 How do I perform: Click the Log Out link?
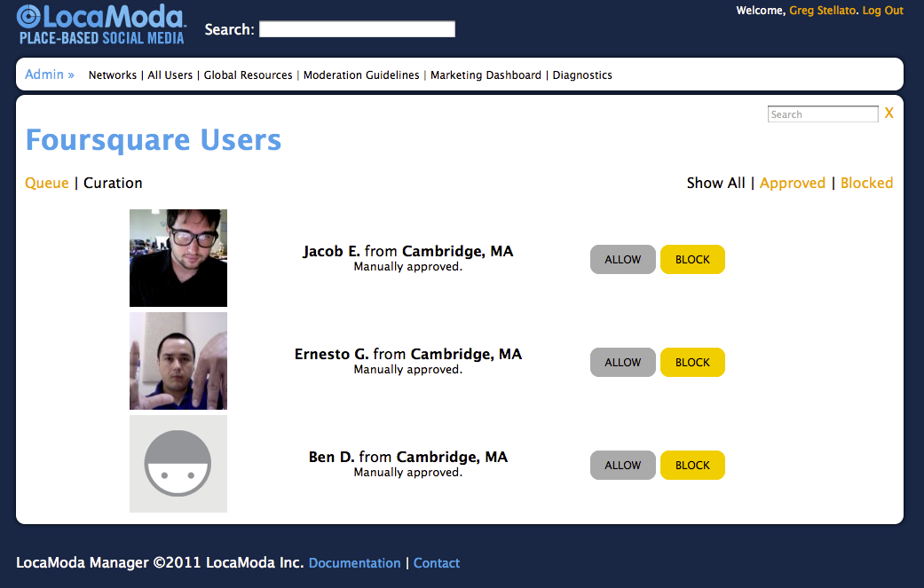pyautogui.click(x=882, y=11)
